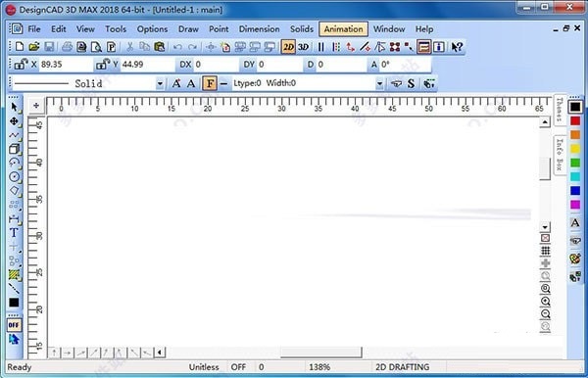Select the Move tool
The height and width of the screenshot is (378, 588).
pos(14,121)
